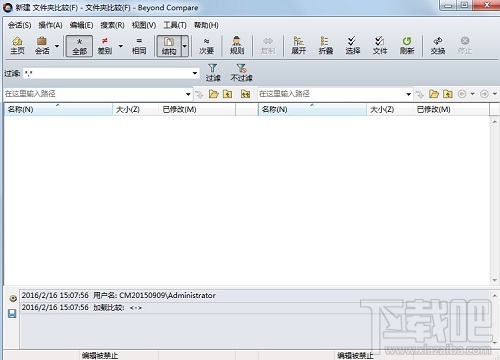
Task: Click the left pane browse folder icon
Action: point(213,94)
